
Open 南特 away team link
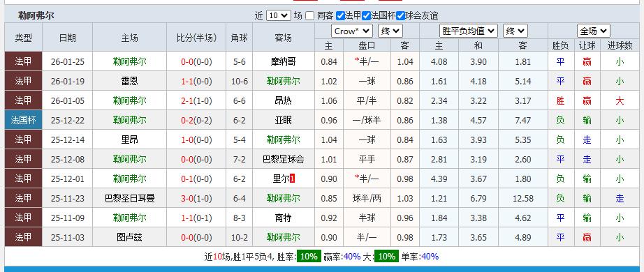(284, 218)
